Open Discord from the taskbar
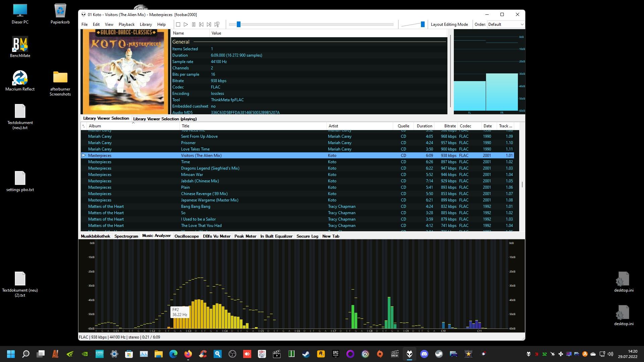 [x=424, y=354]
